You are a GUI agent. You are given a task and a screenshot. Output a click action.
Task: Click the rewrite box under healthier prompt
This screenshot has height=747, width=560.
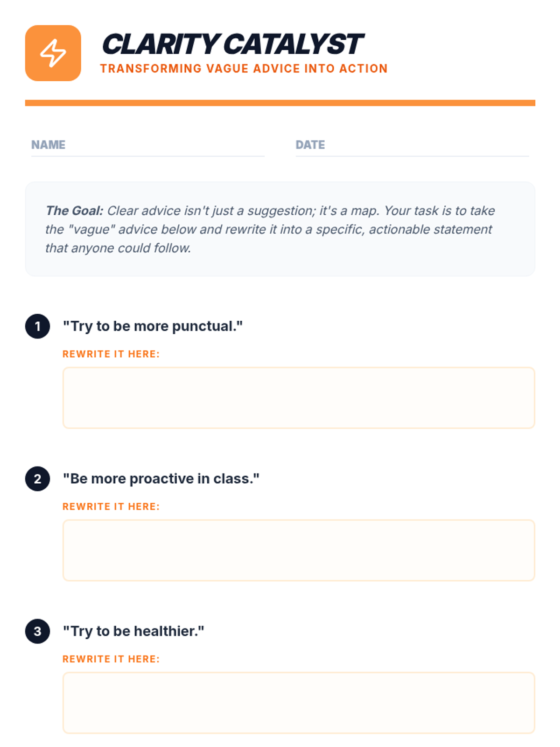[x=299, y=703]
